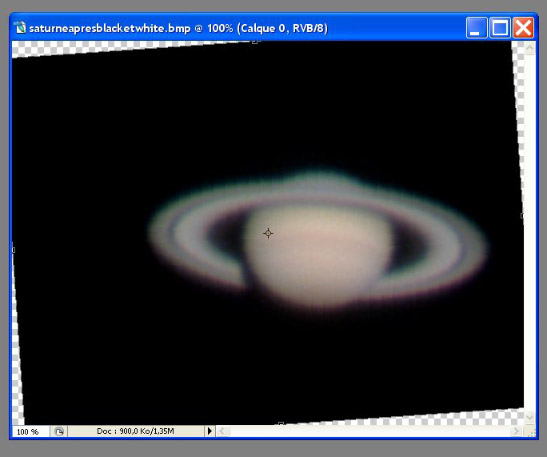The image size is (547, 457).
Task: Close the saturneapresblacketwhite.bmp document
Action: point(523,28)
